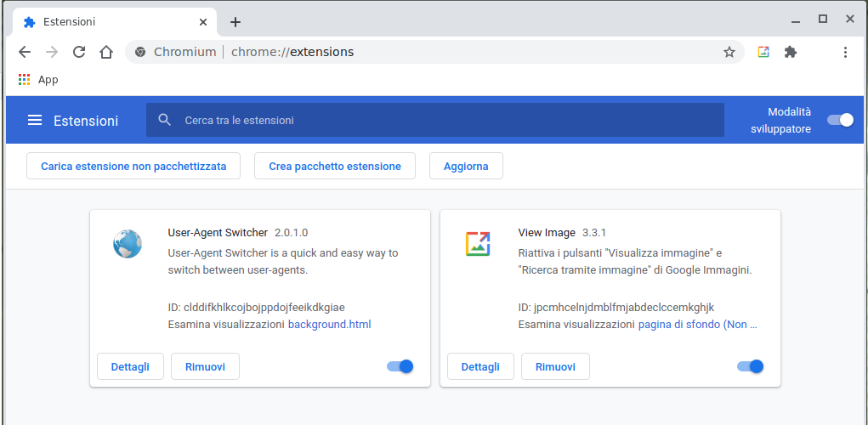This screenshot has width=868, height=425.
Task: Click the version number 3.3.1
Action: (594, 232)
